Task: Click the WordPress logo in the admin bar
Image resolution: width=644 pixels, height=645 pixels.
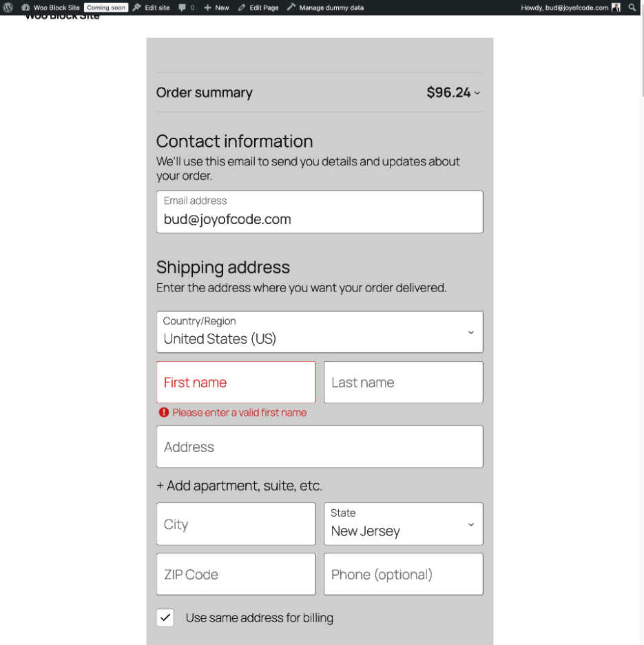Action: point(7,8)
